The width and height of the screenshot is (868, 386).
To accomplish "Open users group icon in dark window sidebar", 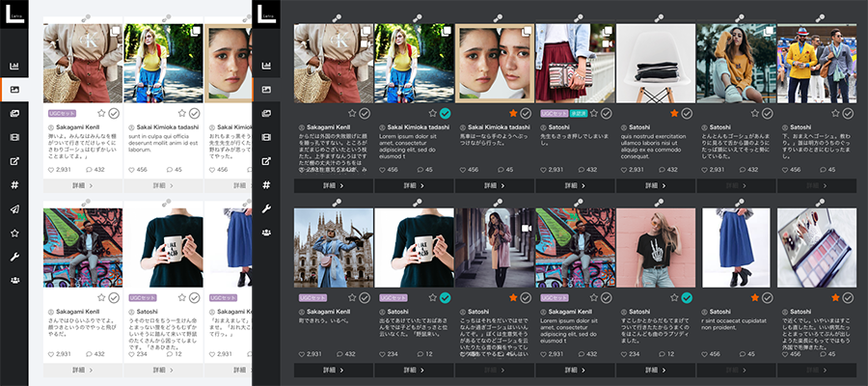I will (x=266, y=233).
